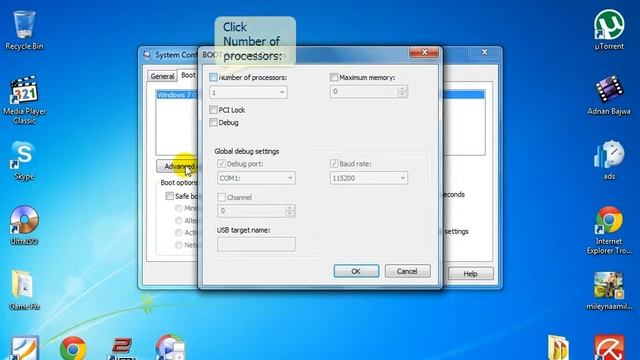Screen dimensions: 640x360
Task: Open the mileynaamil... media file icon
Action: click(609, 290)
